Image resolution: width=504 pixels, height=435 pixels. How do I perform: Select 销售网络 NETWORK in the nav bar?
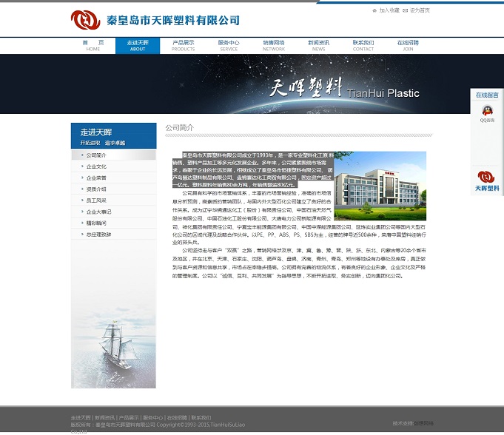point(273,45)
